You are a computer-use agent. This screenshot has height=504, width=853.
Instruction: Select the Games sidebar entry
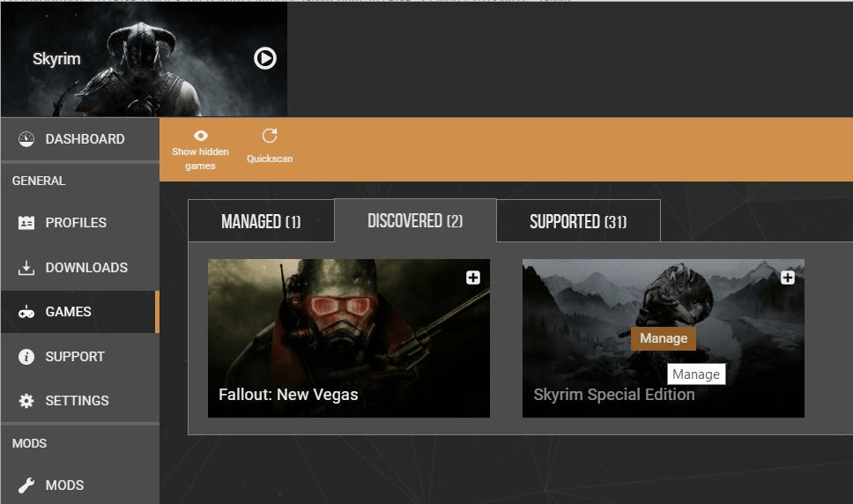(x=80, y=312)
